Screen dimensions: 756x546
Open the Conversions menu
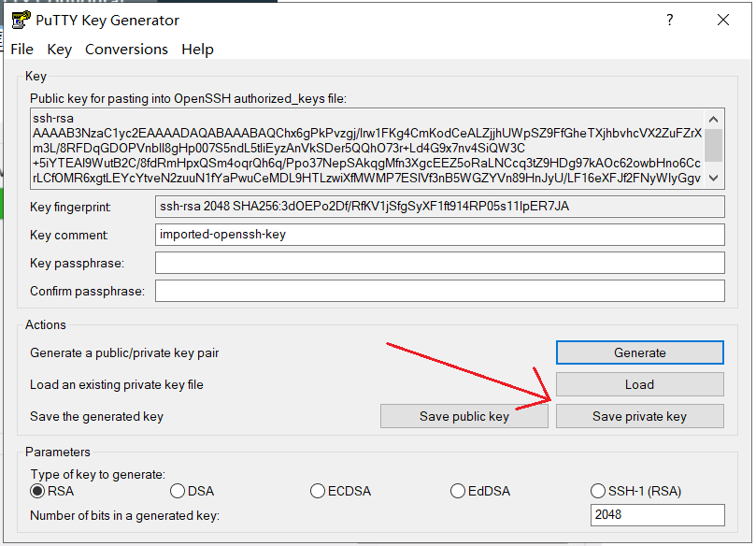pyautogui.click(x=126, y=50)
